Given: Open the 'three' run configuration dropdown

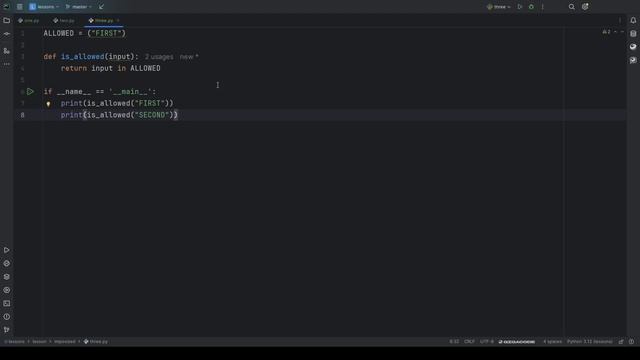Looking at the screenshot, I should 499,7.
